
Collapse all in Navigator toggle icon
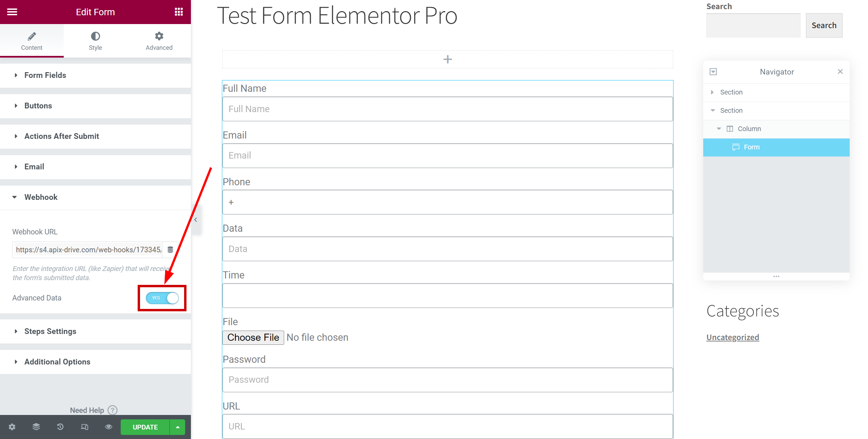click(713, 72)
